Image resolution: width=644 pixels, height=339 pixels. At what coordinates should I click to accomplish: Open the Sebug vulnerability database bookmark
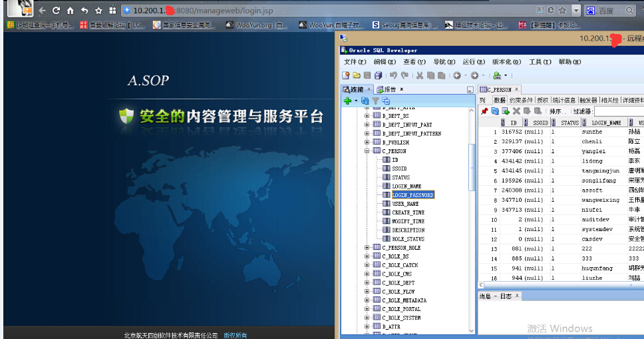(404, 25)
